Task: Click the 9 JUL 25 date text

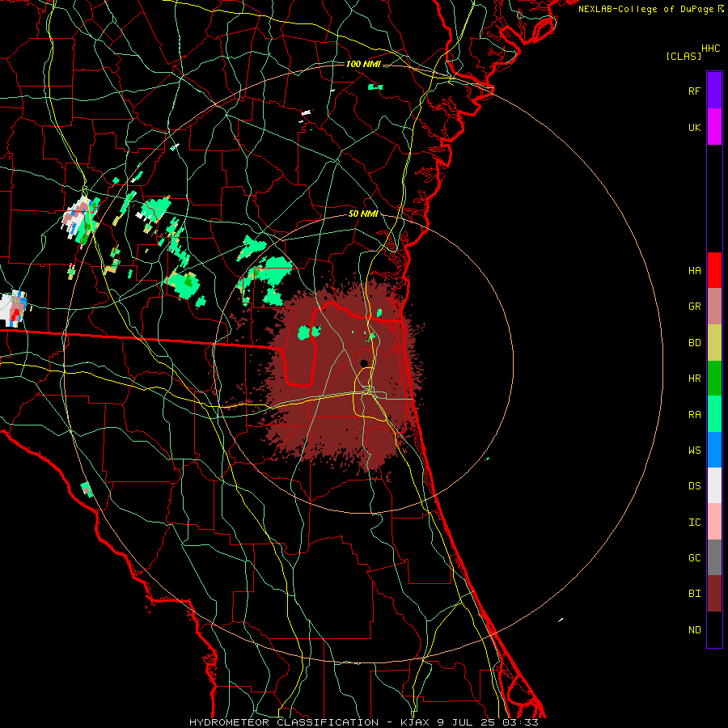Action: pyautogui.click(x=467, y=722)
